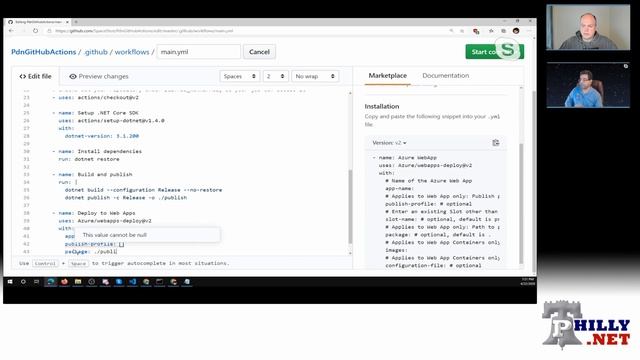Switch to Edge browser on taskbar
640x360 pixels.
pos(51,282)
